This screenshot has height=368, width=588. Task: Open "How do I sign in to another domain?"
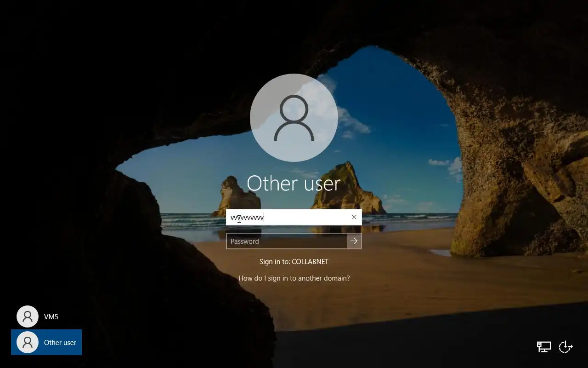[294, 278]
